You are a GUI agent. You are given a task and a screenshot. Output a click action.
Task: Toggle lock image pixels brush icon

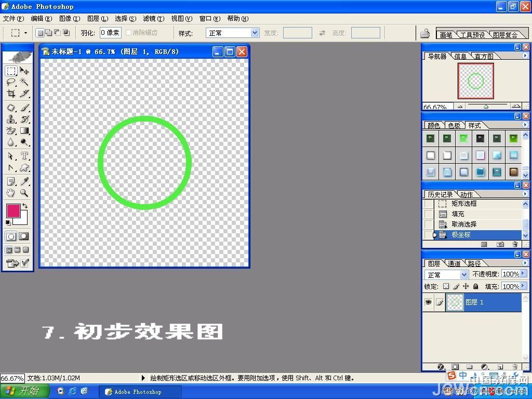coord(456,286)
